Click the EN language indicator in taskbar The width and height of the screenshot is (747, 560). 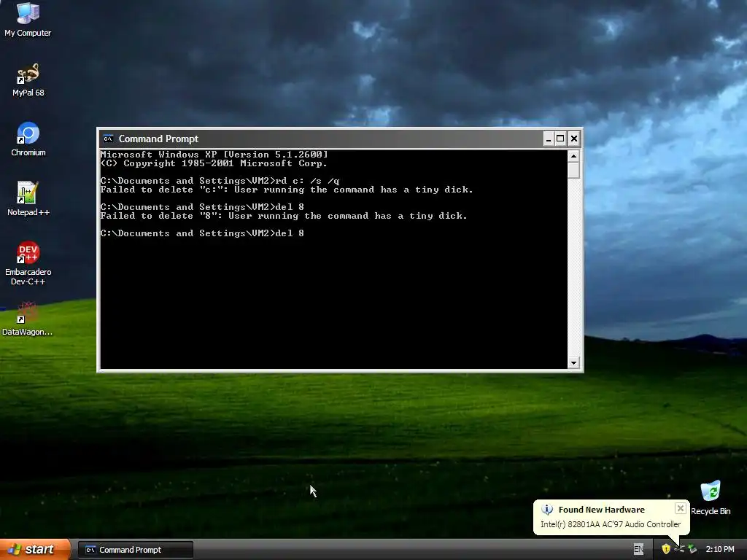(638, 550)
